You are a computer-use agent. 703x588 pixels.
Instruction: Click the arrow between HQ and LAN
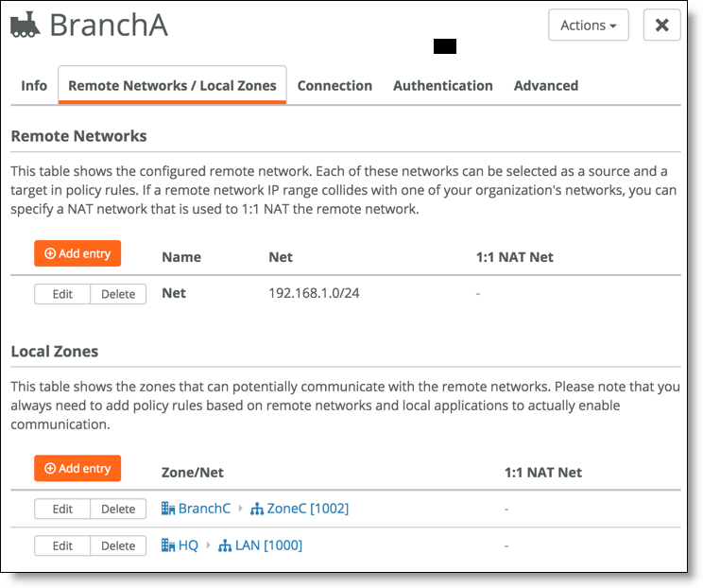tap(208, 545)
